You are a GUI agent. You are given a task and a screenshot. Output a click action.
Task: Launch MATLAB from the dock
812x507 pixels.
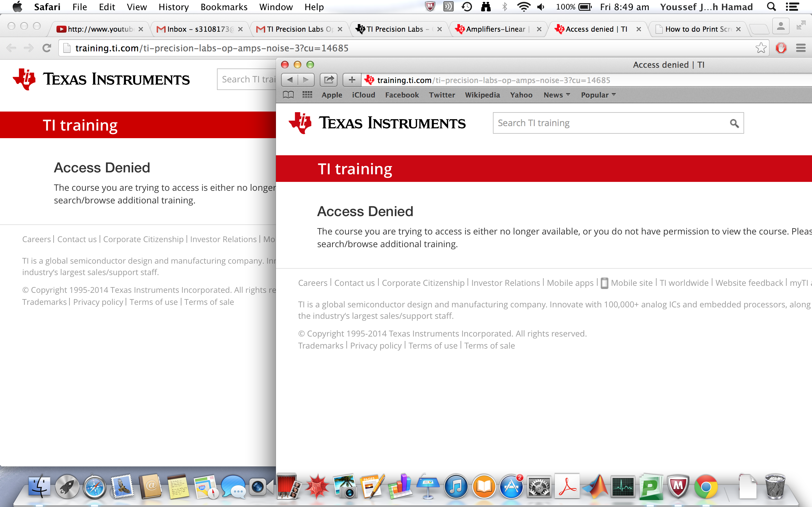(595, 487)
